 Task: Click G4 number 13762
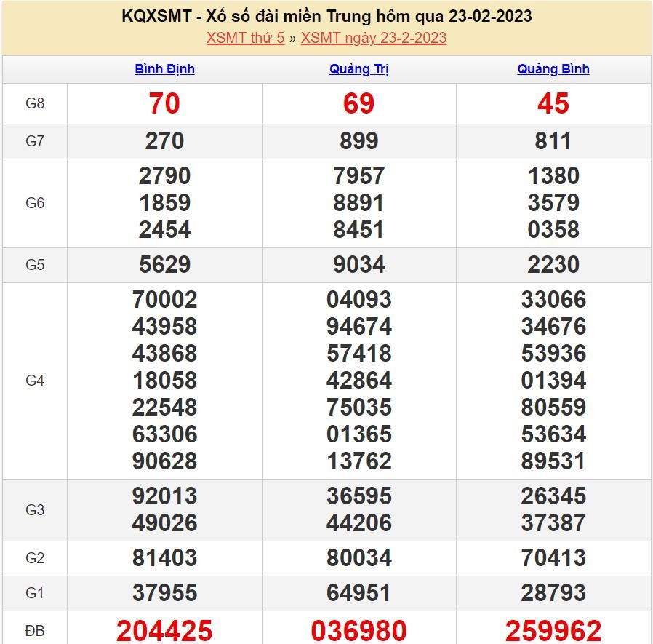[x=359, y=461]
